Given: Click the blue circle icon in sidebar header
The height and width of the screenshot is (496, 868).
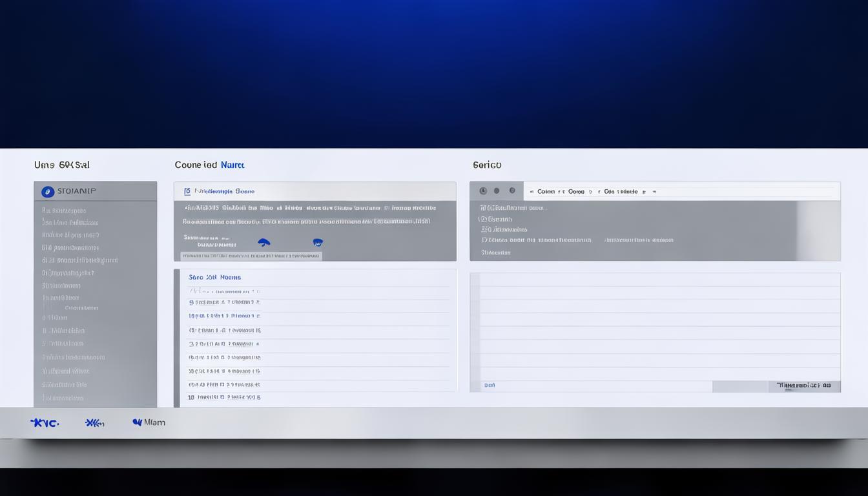Looking at the screenshot, I should click(x=48, y=192).
